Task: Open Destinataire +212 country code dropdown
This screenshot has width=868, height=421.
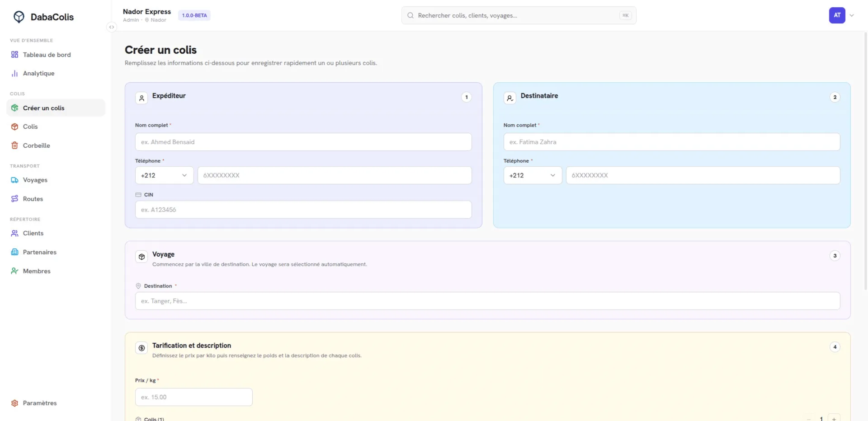Action: (533, 175)
